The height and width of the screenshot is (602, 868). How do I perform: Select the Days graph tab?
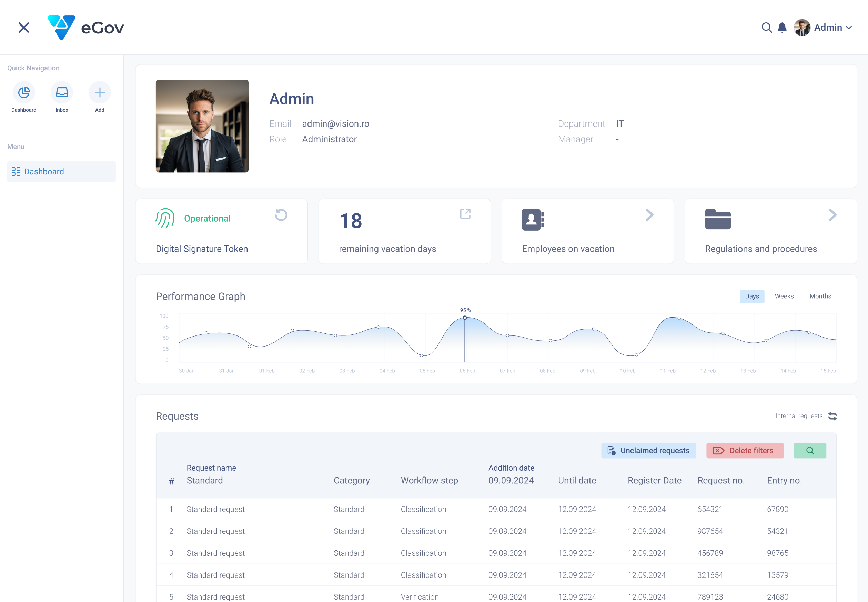tap(751, 296)
